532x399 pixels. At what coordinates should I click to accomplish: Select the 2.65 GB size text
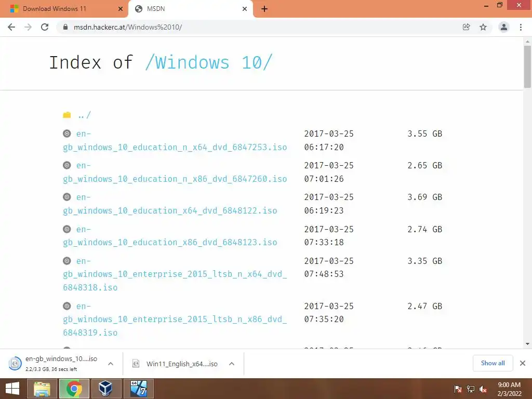click(425, 165)
